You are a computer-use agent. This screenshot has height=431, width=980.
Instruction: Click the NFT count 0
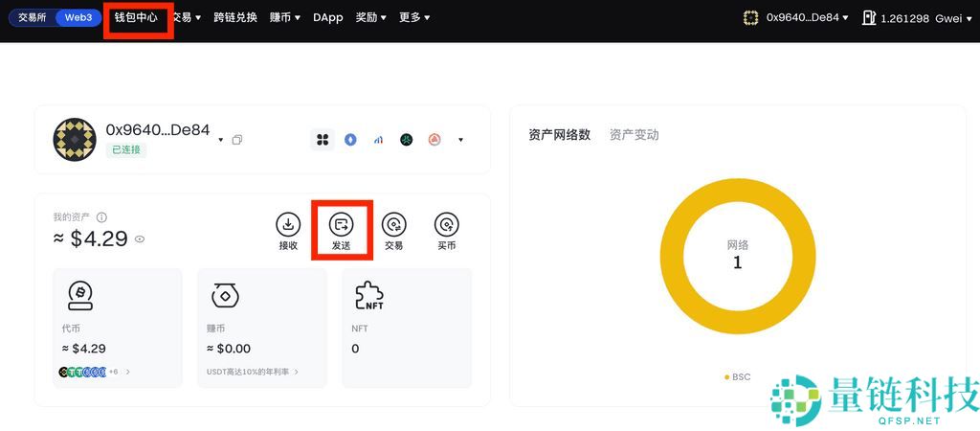coord(355,349)
